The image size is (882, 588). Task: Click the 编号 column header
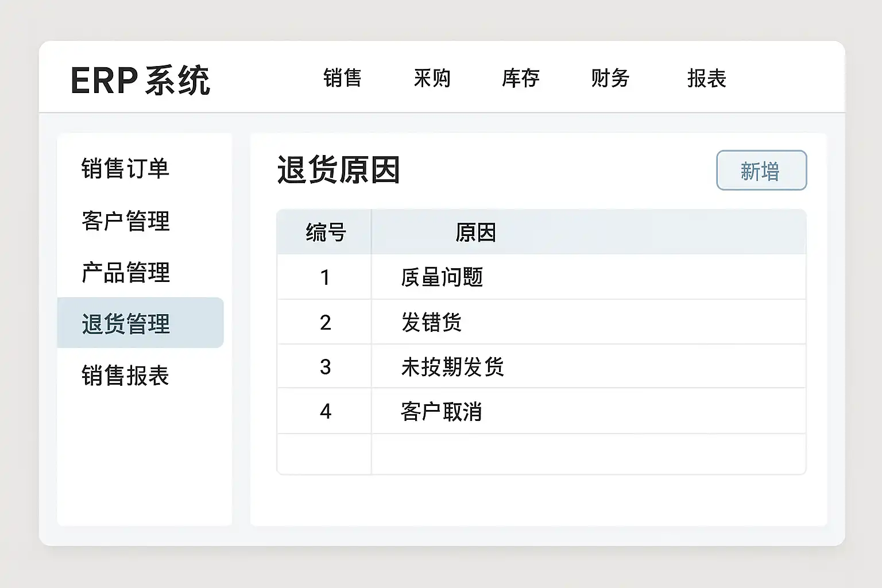click(326, 233)
